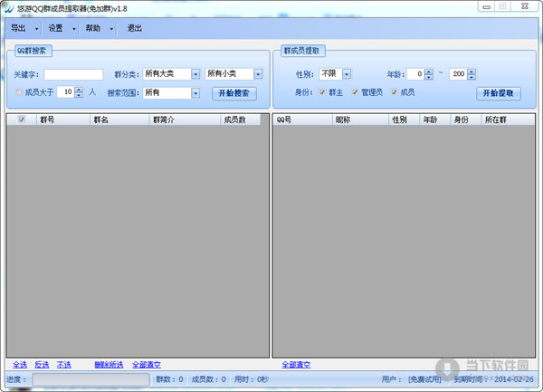Toggle the 成员 identity checkbox
This screenshot has height=392, width=543.
(394, 91)
